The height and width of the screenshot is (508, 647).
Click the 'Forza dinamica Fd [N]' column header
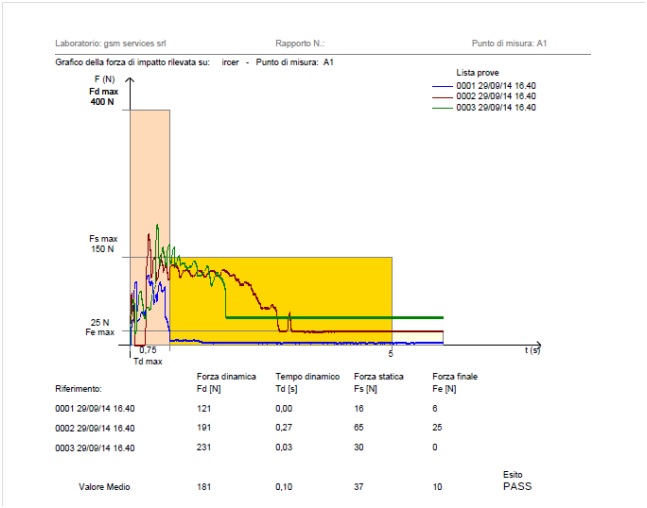(221, 382)
